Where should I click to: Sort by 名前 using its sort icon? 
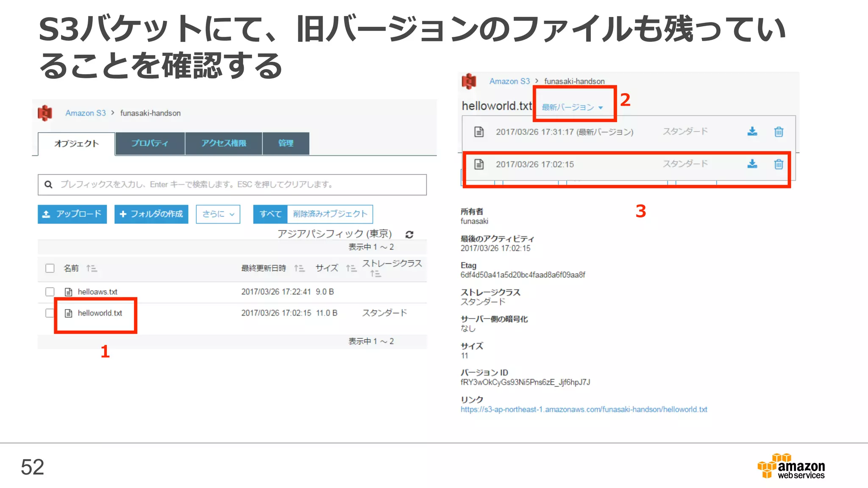(x=92, y=268)
